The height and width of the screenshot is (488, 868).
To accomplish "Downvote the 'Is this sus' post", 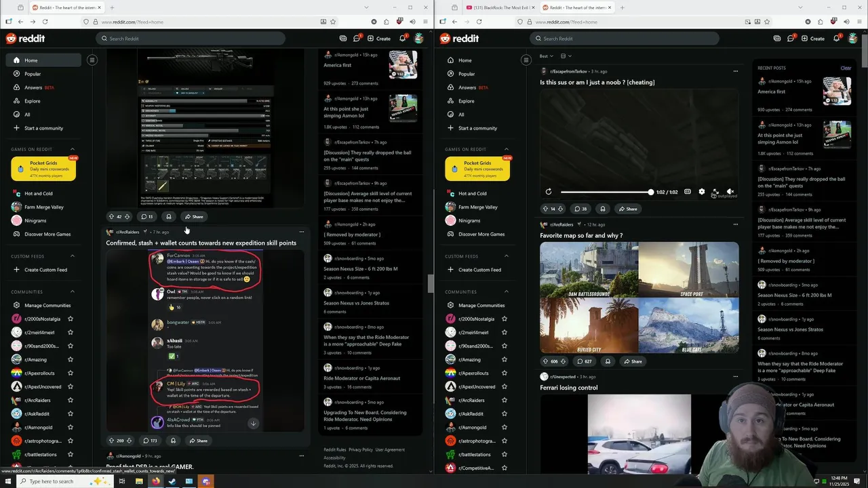I will [x=561, y=209].
